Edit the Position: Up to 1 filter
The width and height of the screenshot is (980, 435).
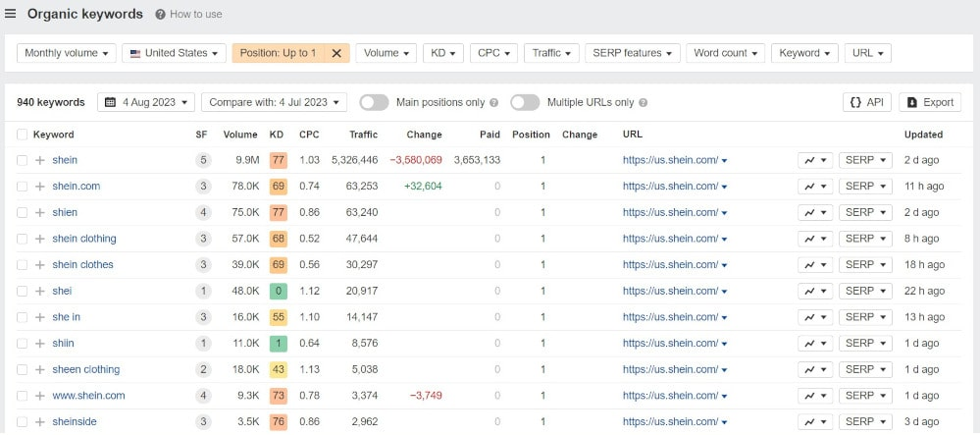[279, 53]
